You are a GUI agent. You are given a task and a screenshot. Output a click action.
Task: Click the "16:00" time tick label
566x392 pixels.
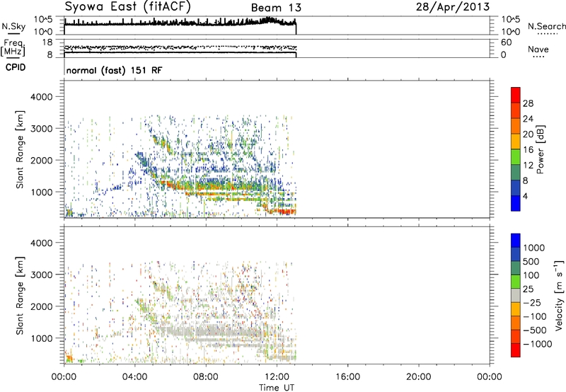click(x=347, y=377)
